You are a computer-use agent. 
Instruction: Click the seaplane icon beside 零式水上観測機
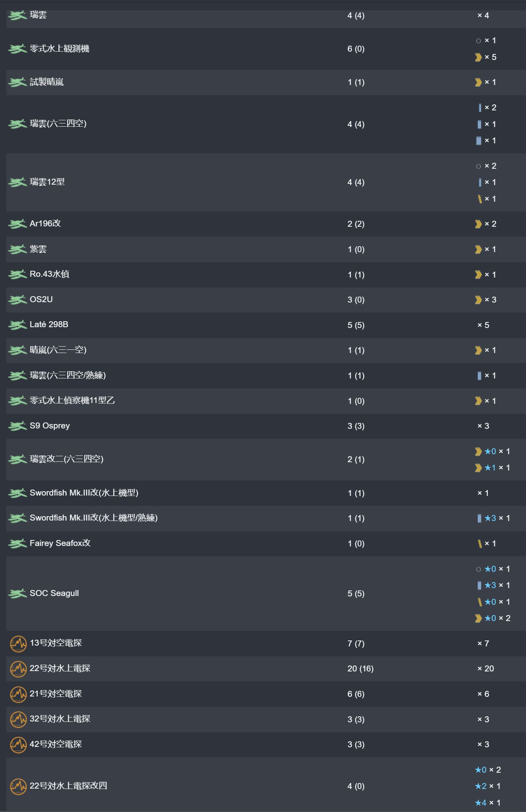tap(17, 49)
